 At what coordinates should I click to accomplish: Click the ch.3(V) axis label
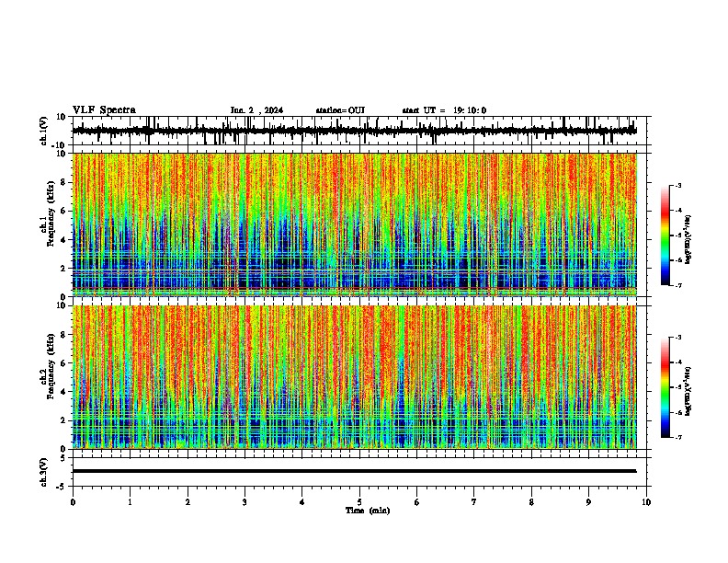click(44, 472)
